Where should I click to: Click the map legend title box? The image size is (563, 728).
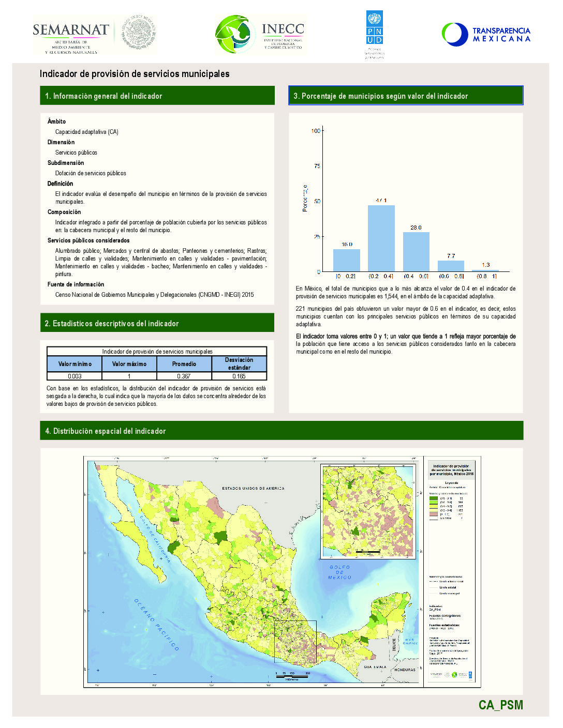tap(452, 470)
